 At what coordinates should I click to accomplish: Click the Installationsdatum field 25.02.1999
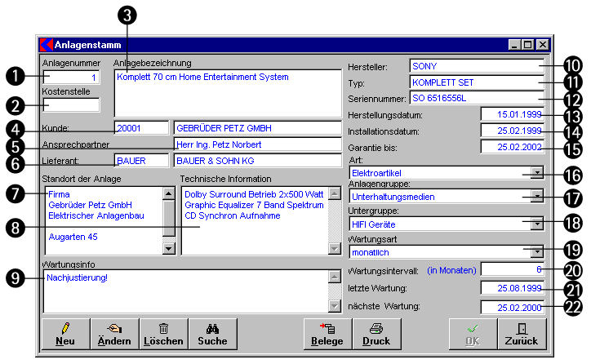tap(513, 131)
